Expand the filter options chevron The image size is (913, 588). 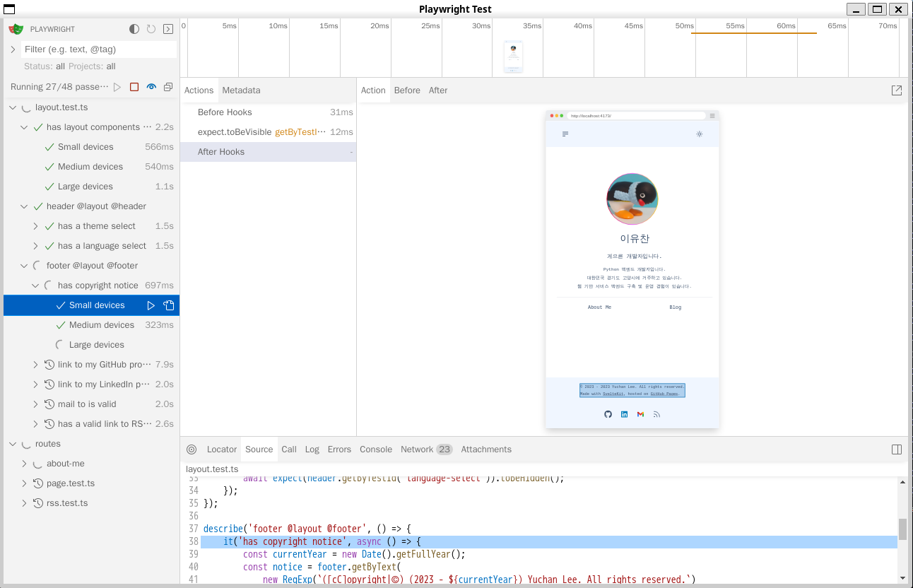(x=13, y=49)
